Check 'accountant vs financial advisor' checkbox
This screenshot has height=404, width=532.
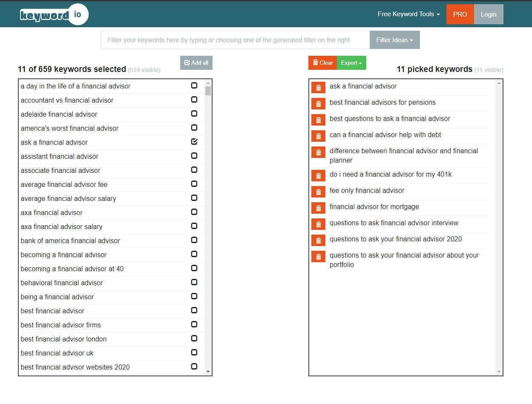click(194, 100)
